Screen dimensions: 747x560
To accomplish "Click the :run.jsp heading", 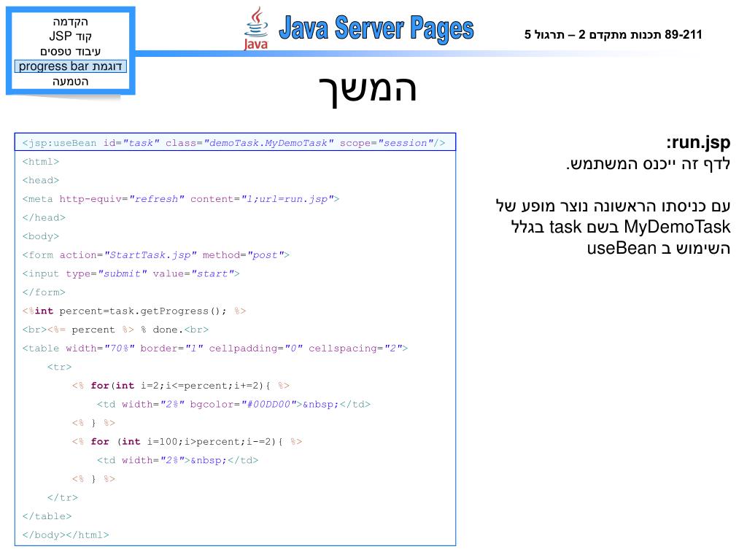I will 698,142.
